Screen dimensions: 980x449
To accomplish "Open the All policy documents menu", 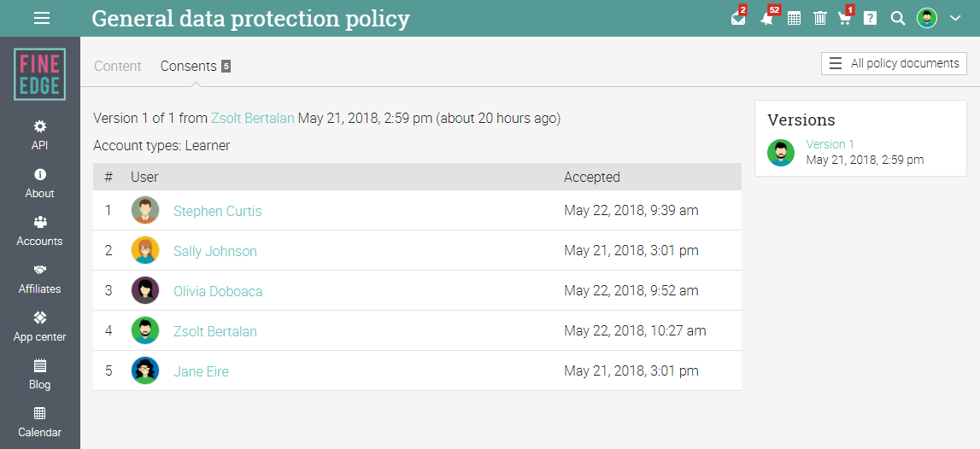I will [894, 63].
